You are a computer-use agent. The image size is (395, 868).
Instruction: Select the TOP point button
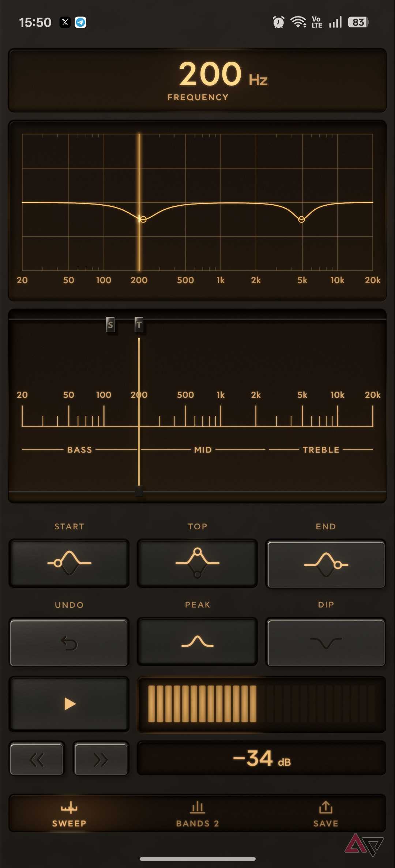point(197,563)
